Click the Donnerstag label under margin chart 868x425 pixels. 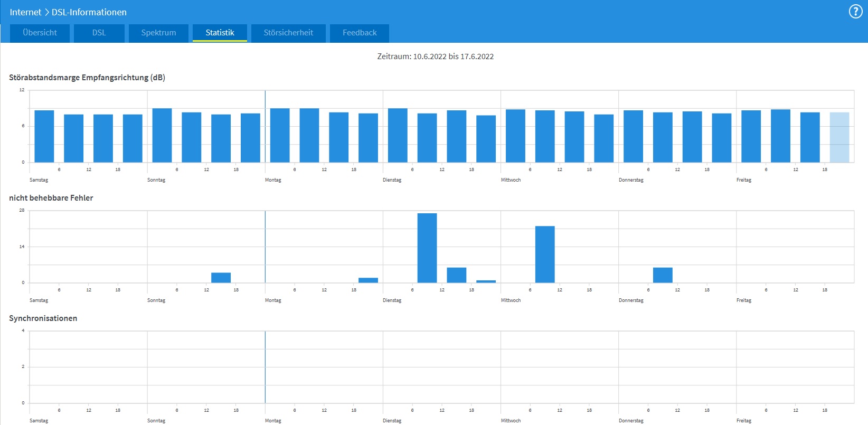coord(631,180)
